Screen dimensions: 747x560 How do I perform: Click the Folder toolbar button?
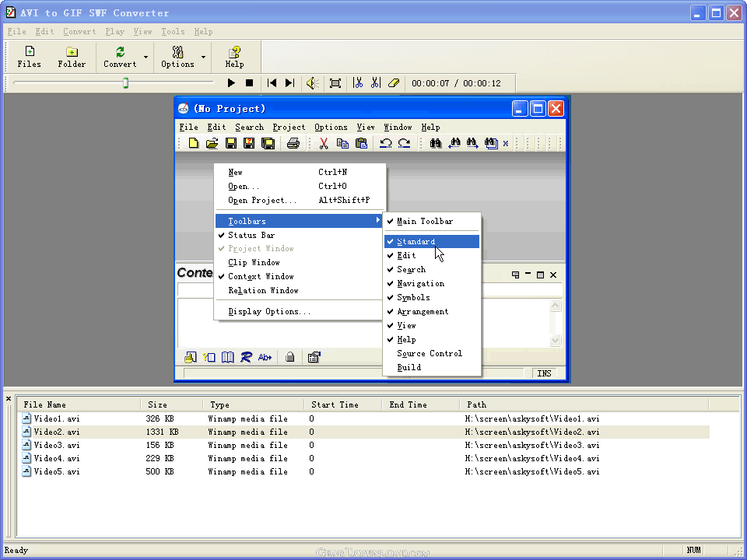pos(72,57)
